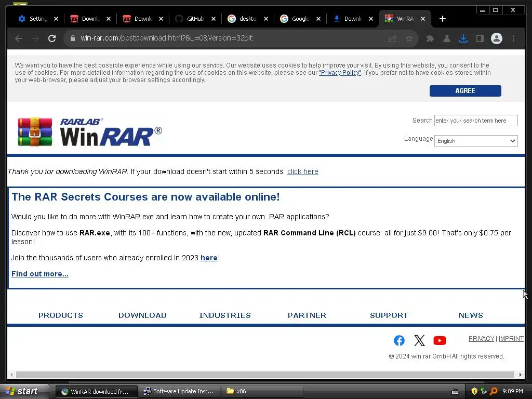Open the PARTNER navigation item
This screenshot has width=532, height=399.
307,315
